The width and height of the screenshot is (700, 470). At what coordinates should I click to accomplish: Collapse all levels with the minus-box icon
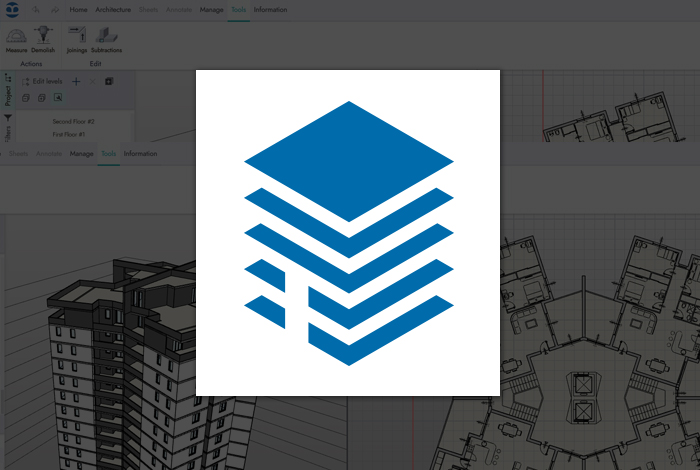tap(26, 98)
